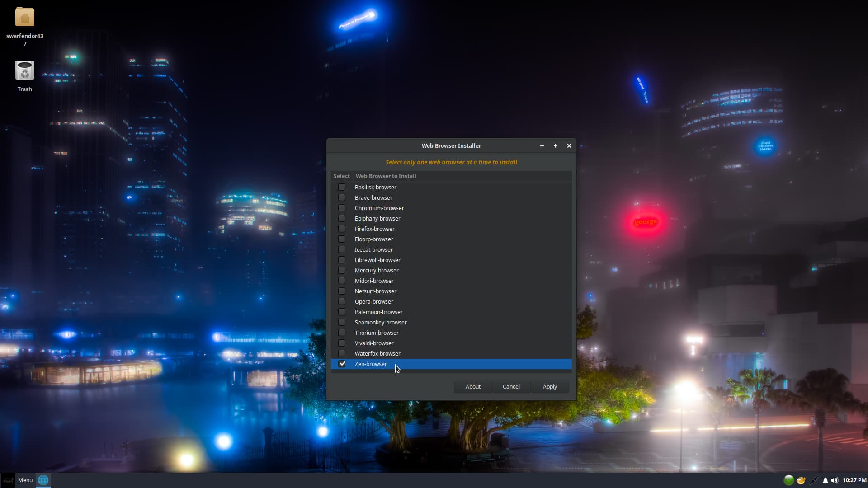Screen dimensions: 868x488
Task: Select the Basilisk-browser row text
Action: tap(375, 187)
